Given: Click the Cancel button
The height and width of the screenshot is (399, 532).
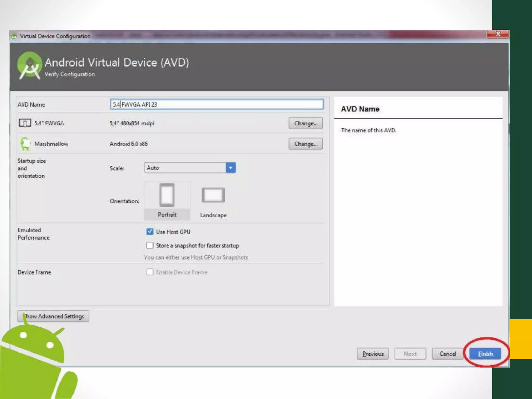Looking at the screenshot, I should (x=448, y=354).
